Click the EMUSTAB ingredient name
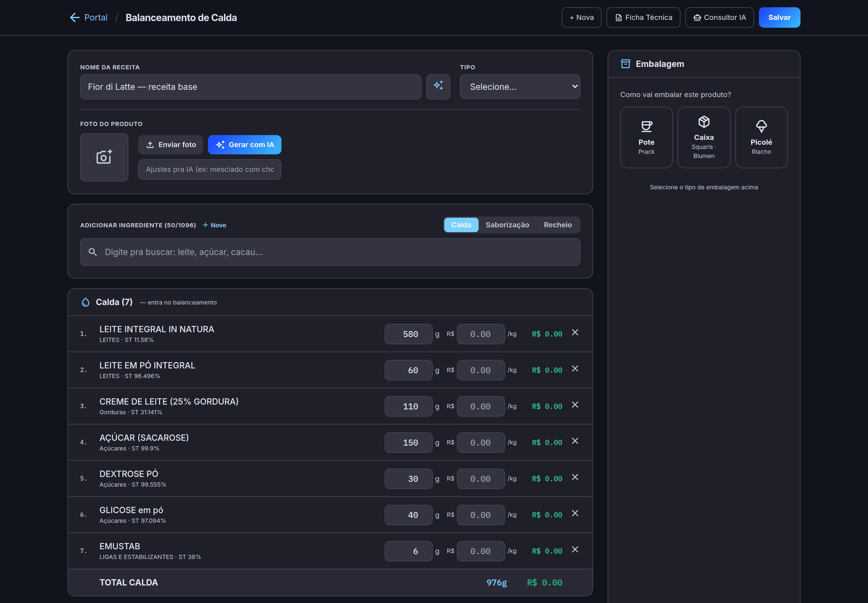Image resolution: width=868 pixels, height=603 pixels. point(119,546)
